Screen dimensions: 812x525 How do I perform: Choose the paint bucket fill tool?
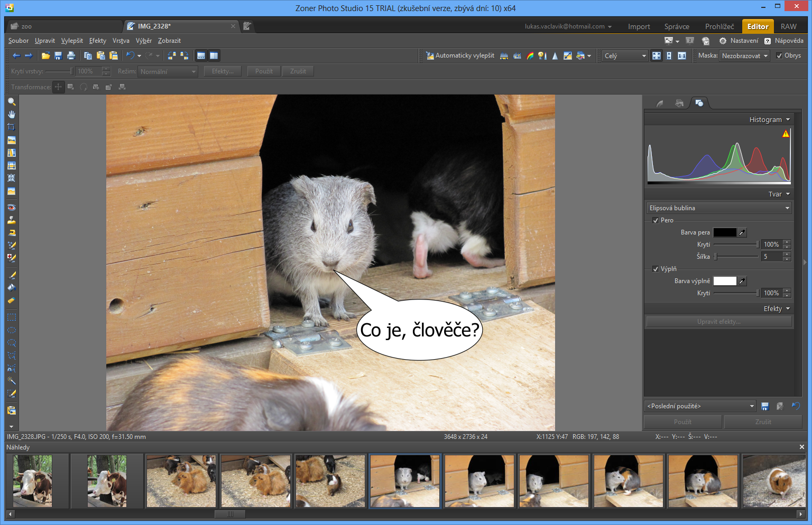pyautogui.click(x=11, y=288)
